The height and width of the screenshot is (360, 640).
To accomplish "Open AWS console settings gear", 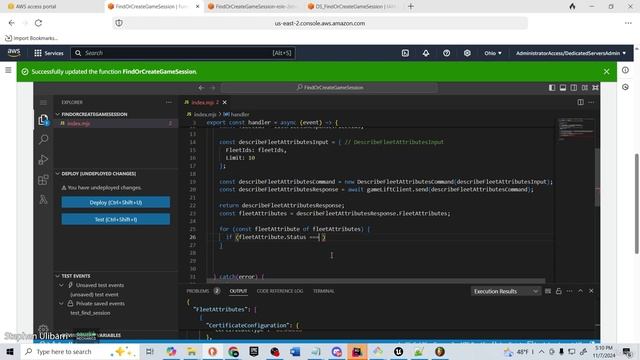I will tap(467, 53).
